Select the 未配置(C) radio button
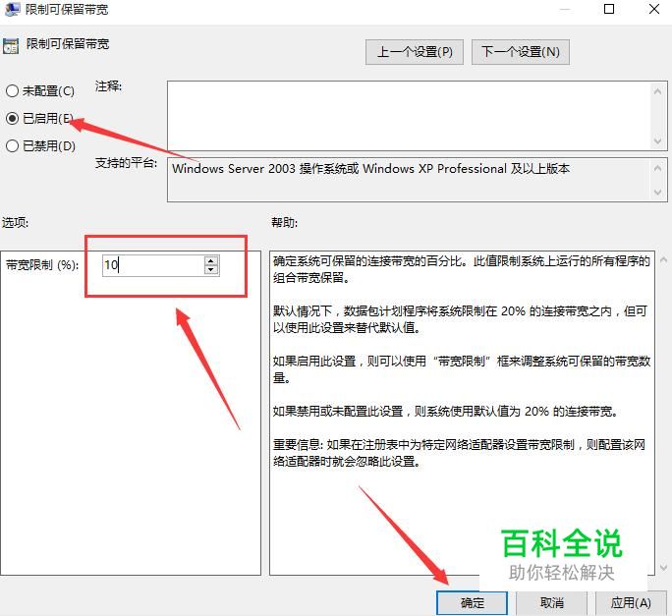This screenshot has height=616, width=672. pyautogui.click(x=12, y=91)
